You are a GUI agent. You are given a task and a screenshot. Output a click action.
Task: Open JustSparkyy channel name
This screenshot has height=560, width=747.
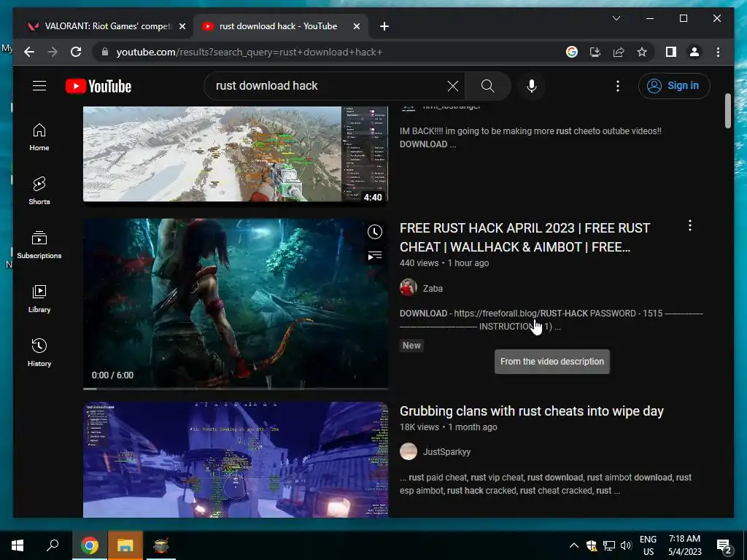446,452
